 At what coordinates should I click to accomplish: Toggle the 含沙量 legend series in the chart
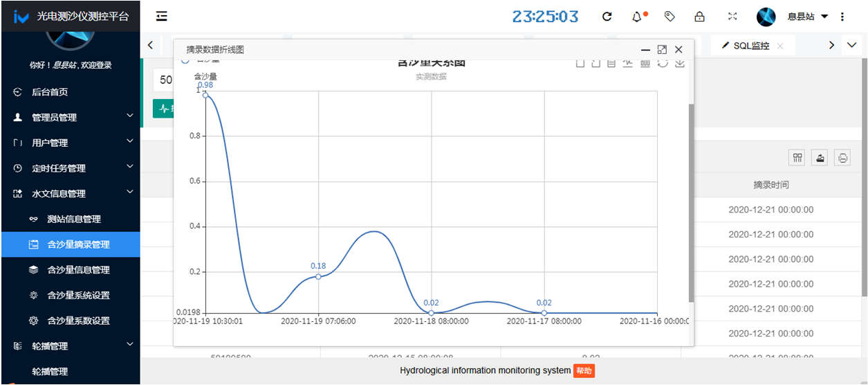tap(201, 62)
